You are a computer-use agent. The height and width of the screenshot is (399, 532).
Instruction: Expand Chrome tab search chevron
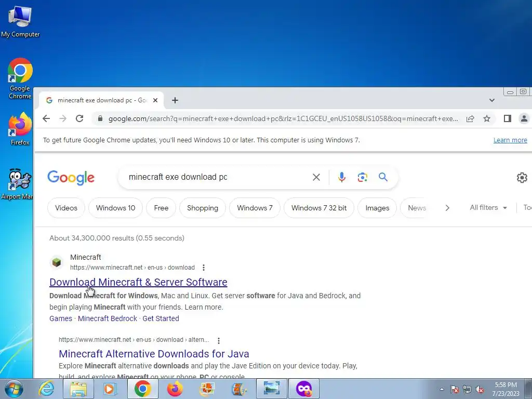click(491, 100)
